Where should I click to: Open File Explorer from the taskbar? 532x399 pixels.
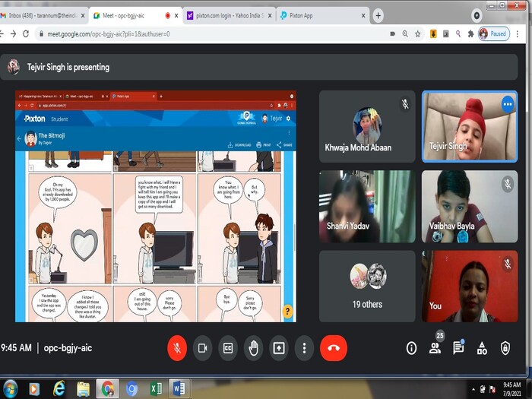[x=83, y=389]
